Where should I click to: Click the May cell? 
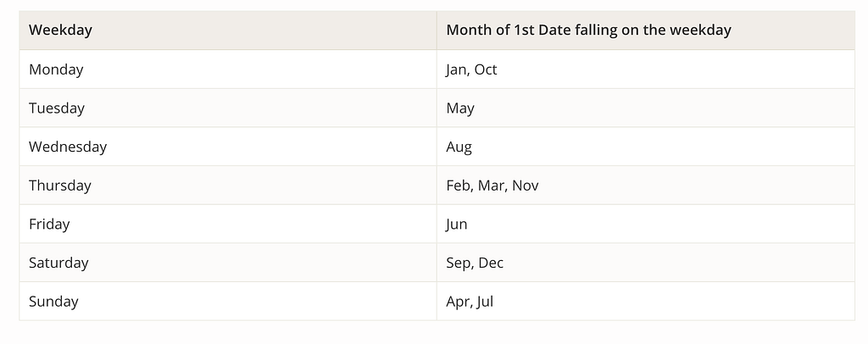pos(460,108)
